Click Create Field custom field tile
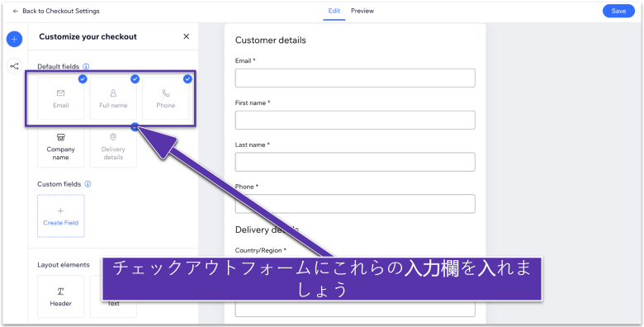Image resolution: width=644 pixels, height=327 pixels. [61, 216]
